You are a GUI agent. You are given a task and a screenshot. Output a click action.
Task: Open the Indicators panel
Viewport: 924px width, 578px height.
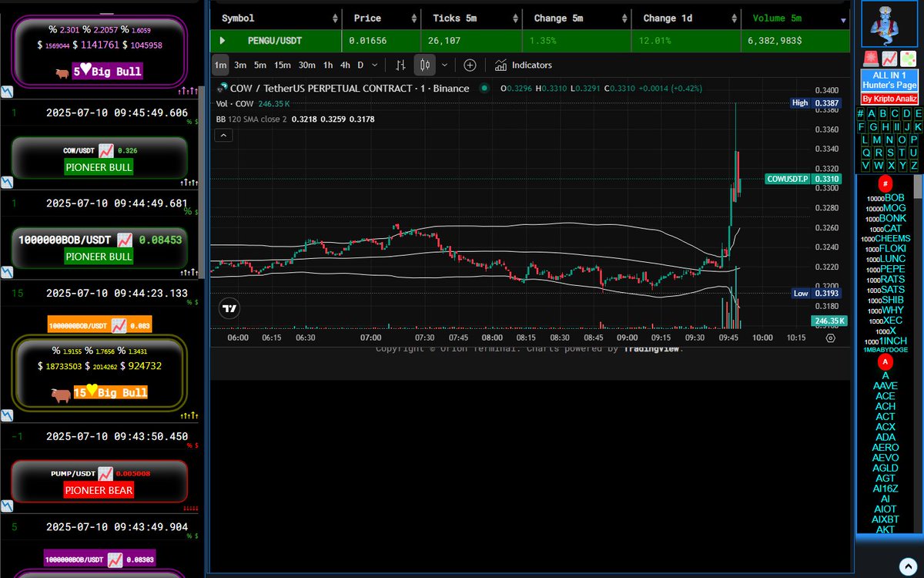[x=524, y=65]
